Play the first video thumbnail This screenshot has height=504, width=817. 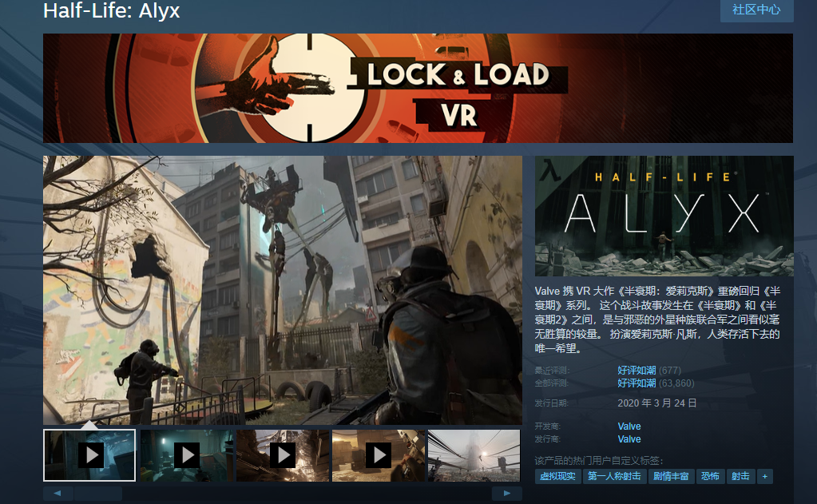coord(90,455)
